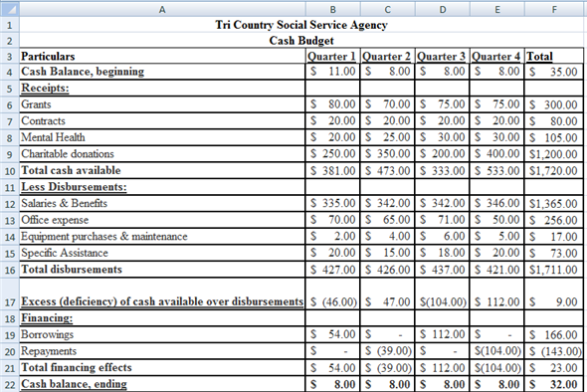The height and width of the screenshot is (392, 587).
Task: Click Grants Quarter 1 value $80.00
Action: 333,104
